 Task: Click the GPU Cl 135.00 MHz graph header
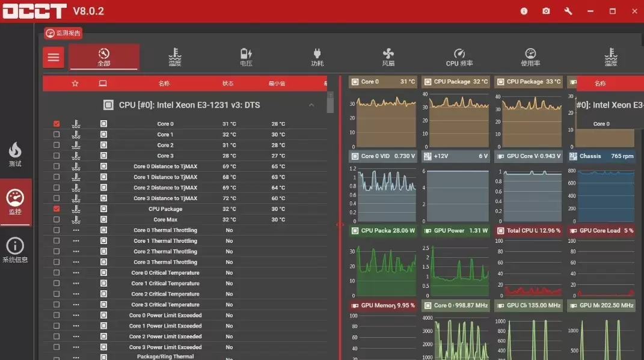point(528,305)
